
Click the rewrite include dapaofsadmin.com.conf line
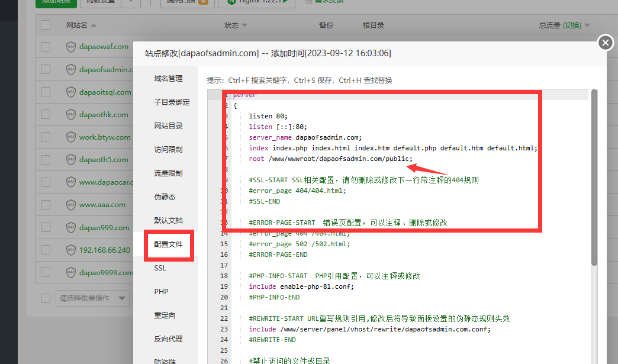point(370,329)
